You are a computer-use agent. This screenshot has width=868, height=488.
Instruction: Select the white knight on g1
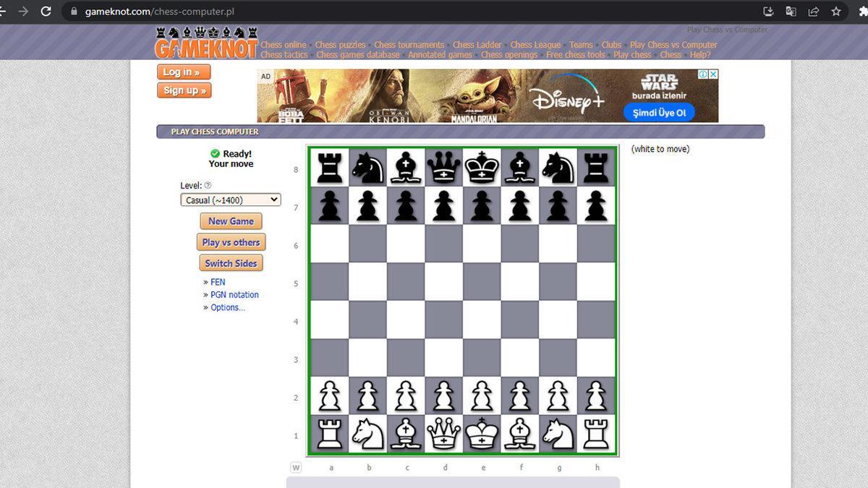558,435
